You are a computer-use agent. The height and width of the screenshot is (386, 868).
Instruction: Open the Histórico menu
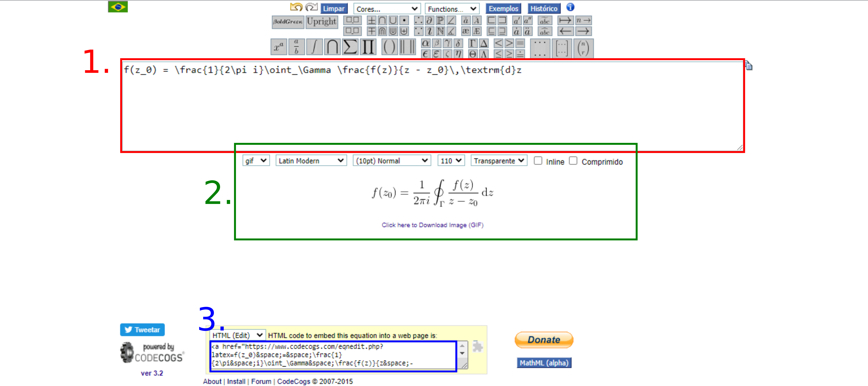pos(544,8)
